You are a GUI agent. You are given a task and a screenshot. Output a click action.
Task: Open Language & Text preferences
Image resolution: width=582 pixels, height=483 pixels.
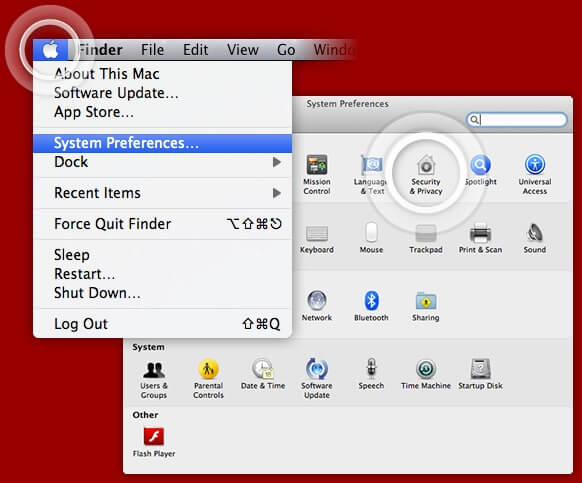coord(371,174)
